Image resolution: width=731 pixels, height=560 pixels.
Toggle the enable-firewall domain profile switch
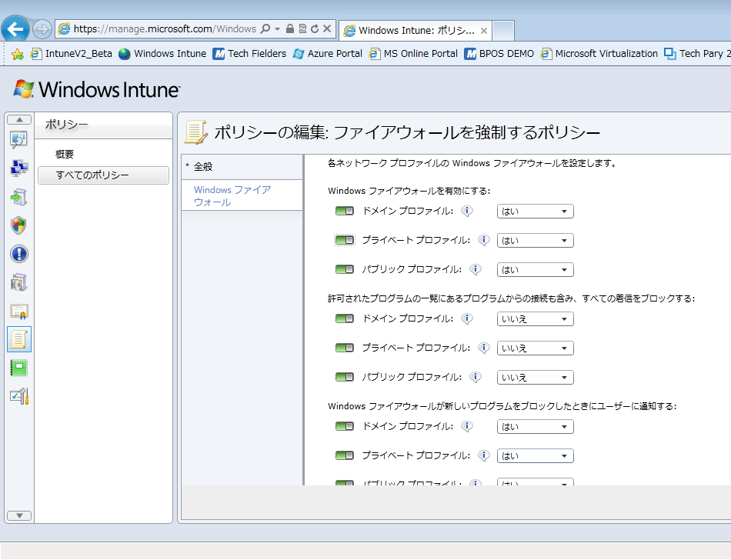click(x=345, y=211)
